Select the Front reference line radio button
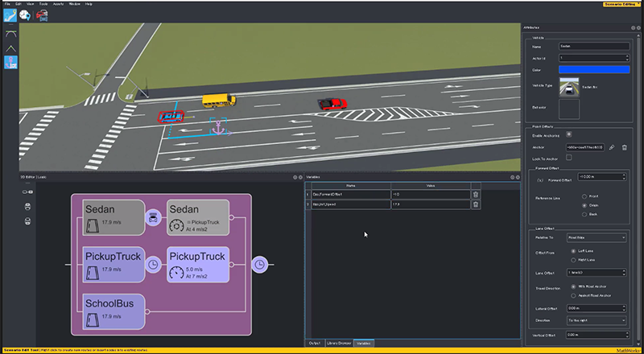Screen dimensions: 644x354 [x=583, y=196]
